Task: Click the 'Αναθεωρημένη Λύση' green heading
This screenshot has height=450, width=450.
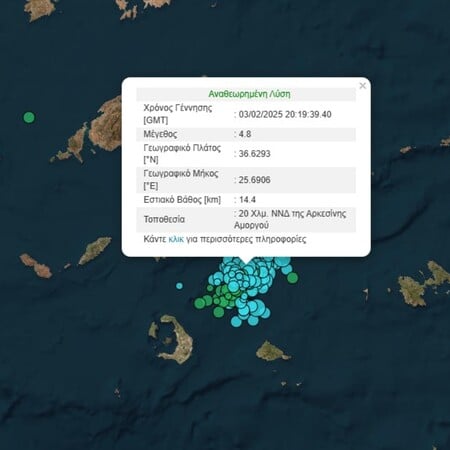Action: point(249,94)
